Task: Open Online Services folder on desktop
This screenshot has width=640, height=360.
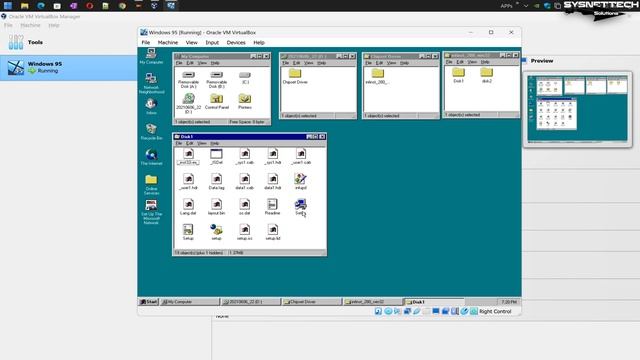Action: coord(151,184)
